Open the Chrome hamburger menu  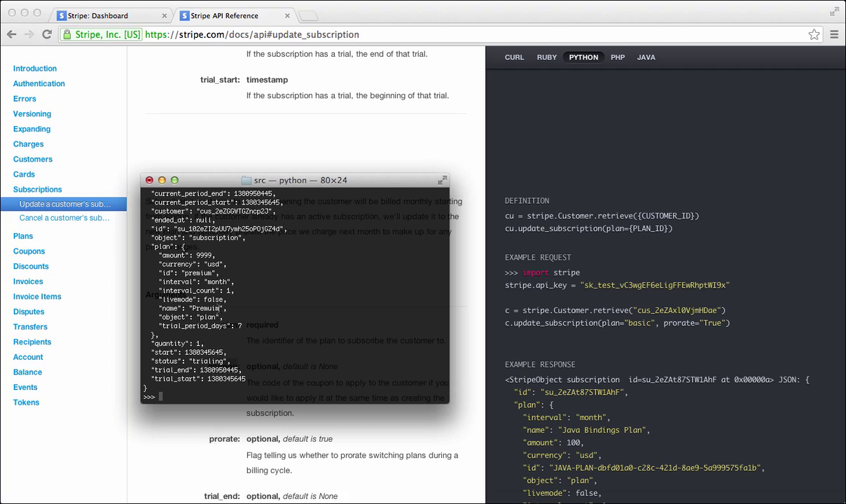[x=834, y=34]
